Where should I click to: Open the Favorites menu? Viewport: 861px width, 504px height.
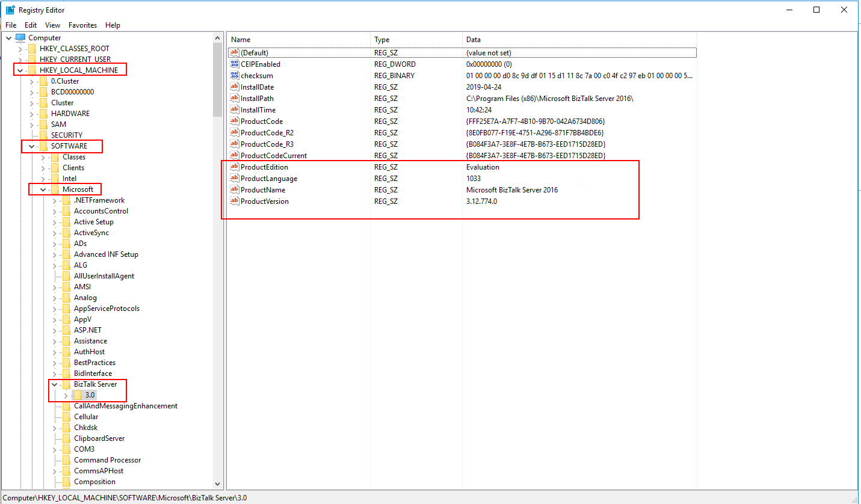(x=82, y=25)
